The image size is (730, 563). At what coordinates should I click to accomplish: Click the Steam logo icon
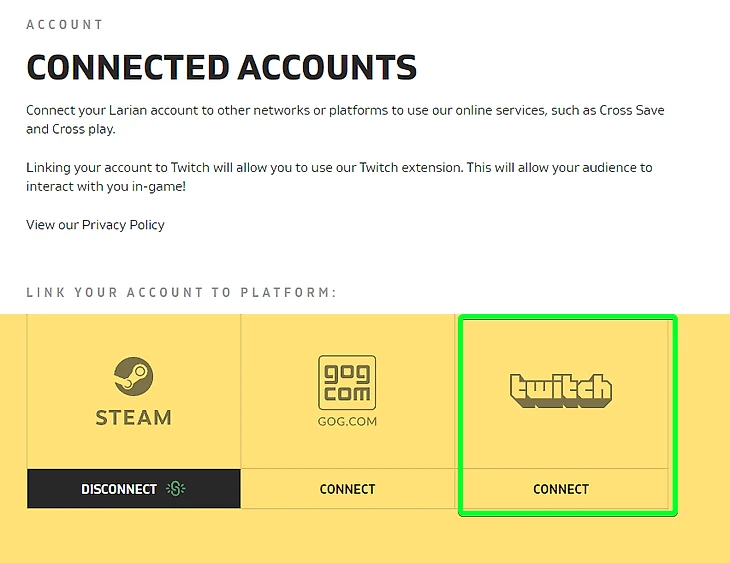(x=133, y=377)
